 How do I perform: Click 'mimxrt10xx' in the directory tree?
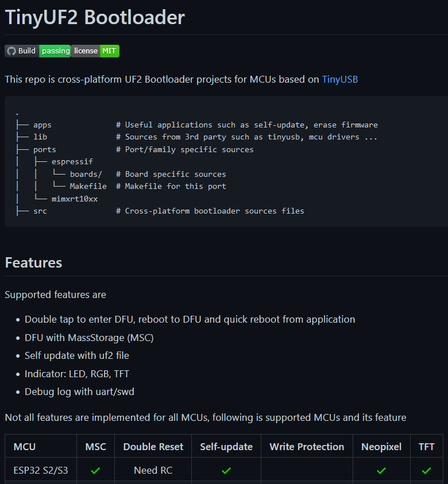[x=75, y=199]
